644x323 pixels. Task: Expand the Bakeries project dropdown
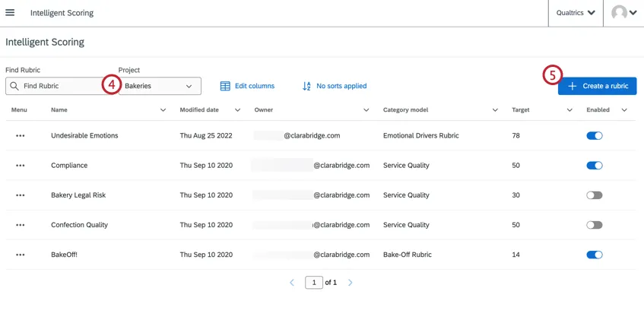160,86
